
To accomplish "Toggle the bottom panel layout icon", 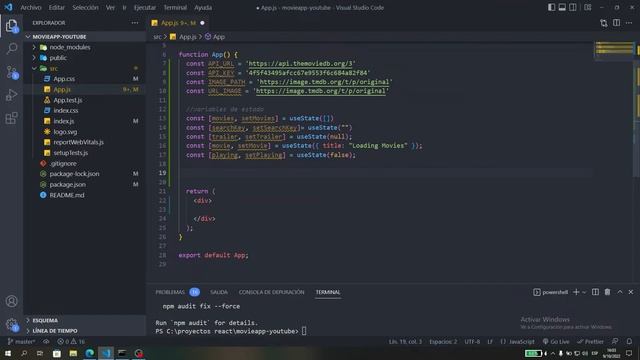I will tap(562, 7).
